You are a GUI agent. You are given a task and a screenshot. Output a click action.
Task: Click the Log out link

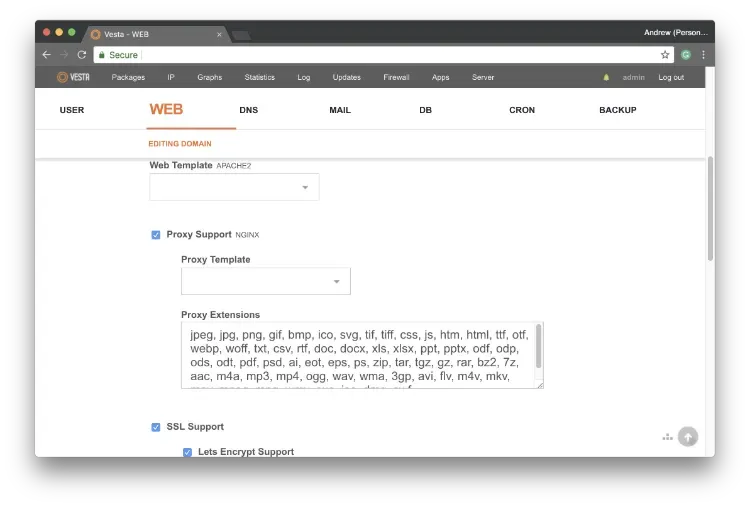[671, 77]
